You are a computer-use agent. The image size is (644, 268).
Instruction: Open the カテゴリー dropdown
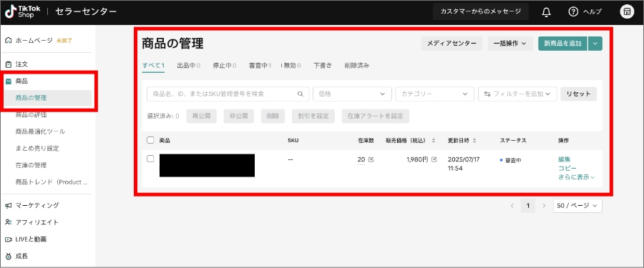click(x=434, y=94)
